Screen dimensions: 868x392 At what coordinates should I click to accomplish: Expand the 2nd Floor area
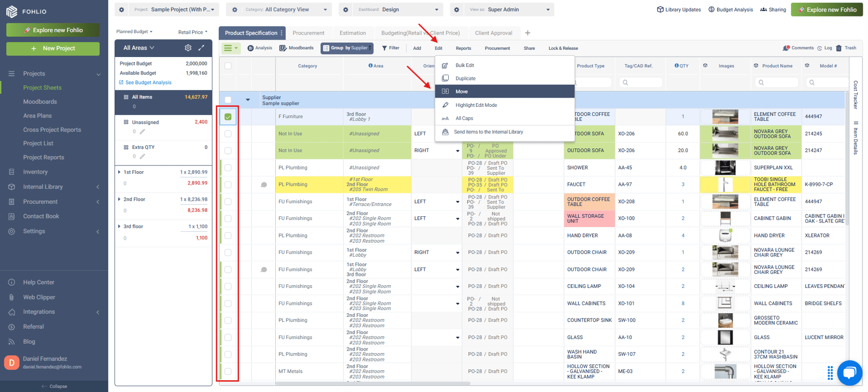point(119,199)
